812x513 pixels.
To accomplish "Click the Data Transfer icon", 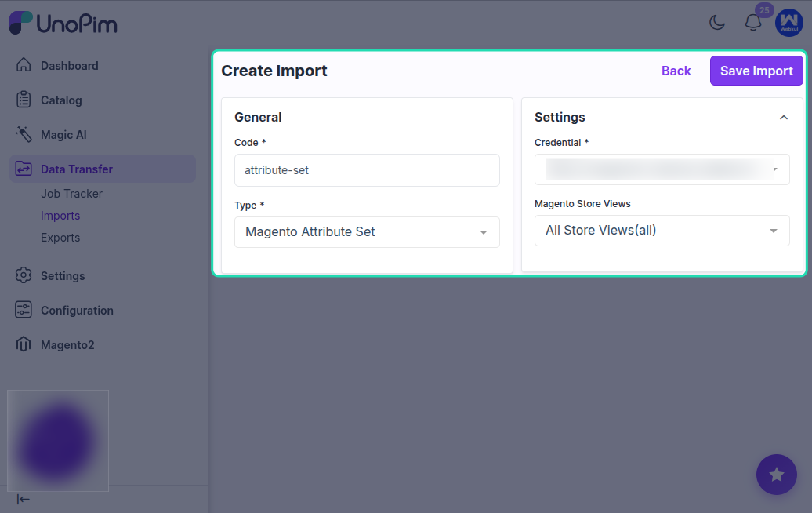I will point(24,169).
